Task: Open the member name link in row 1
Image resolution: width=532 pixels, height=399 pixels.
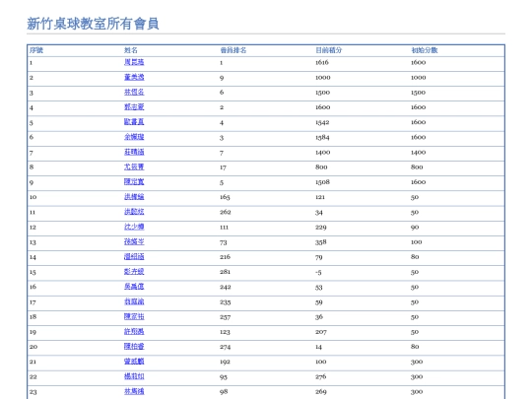Action: [134, 62]
